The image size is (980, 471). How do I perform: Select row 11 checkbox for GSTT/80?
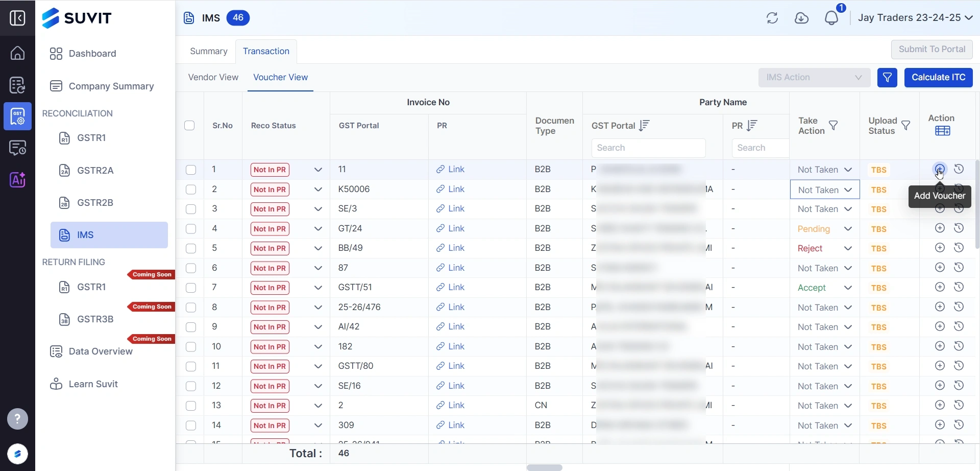[x=191, y=367]
